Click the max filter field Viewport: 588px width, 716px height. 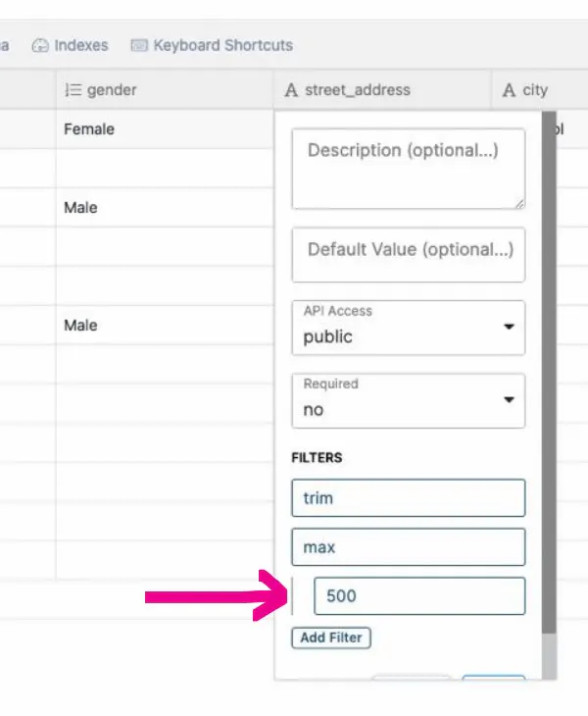(409, 547)
